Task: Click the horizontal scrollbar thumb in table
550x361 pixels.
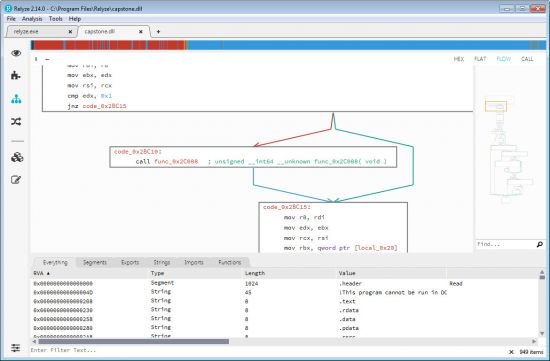Action: pyautogui.click(x=134, y=341)
